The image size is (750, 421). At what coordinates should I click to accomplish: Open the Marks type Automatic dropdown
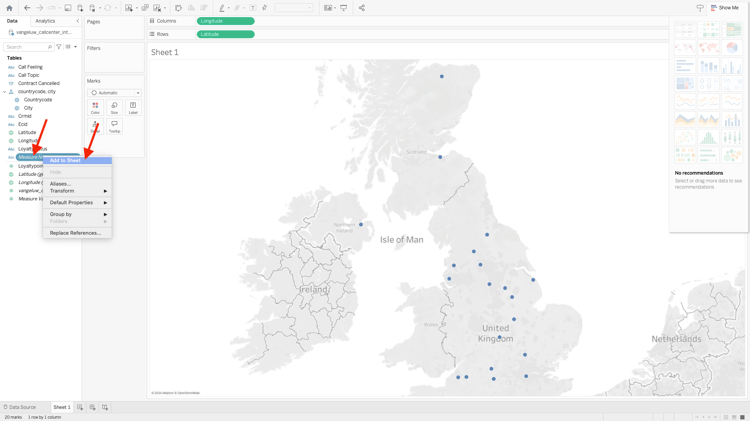coord(115,93)
